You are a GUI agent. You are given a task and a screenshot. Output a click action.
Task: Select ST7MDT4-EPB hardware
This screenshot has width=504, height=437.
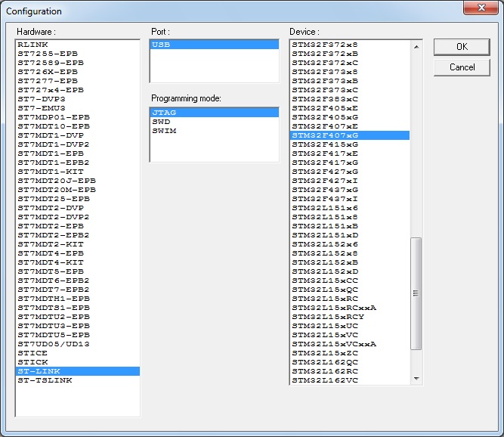(78, 253)
